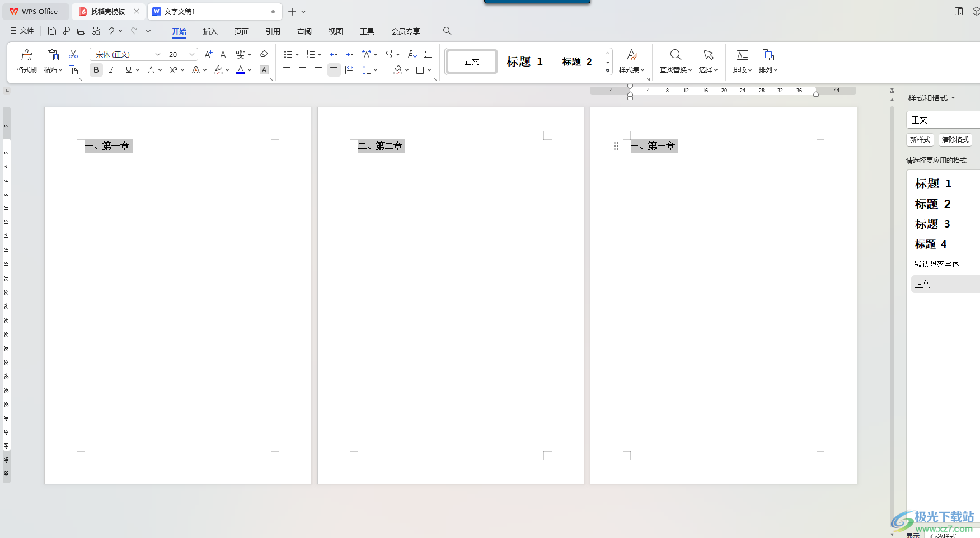Screen dimensions: 980x538
Task: Switch to the 插入 tab
Action: click(210, 31)
